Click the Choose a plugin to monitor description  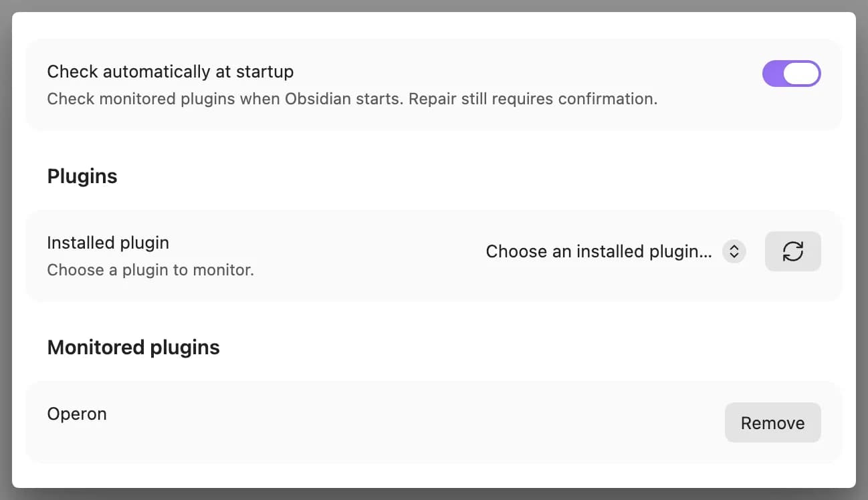click(x=150, y=270)
